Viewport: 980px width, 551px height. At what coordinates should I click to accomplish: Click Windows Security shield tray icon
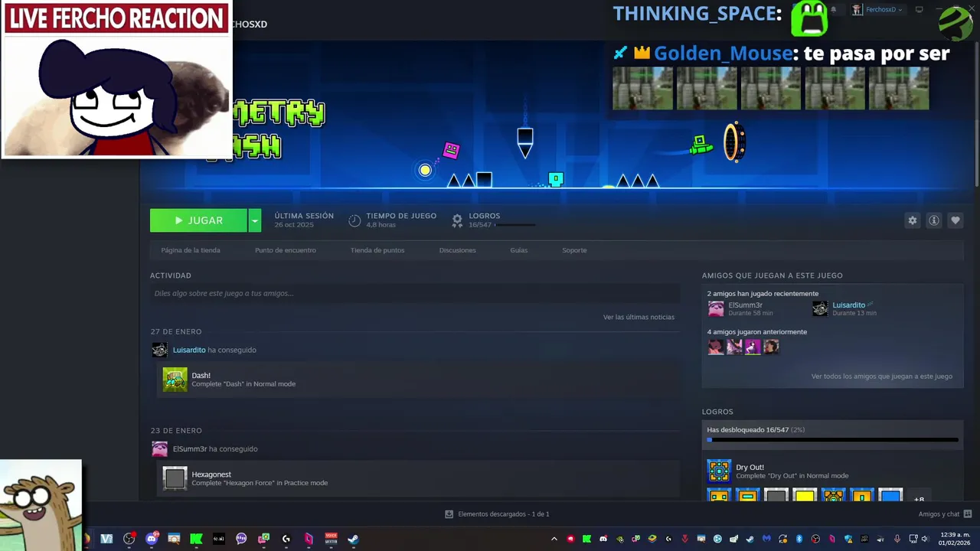(x=848, y=539)
